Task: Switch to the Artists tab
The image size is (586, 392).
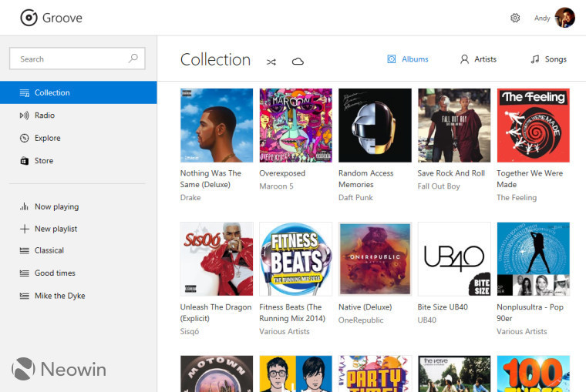Action: point(478,59)
